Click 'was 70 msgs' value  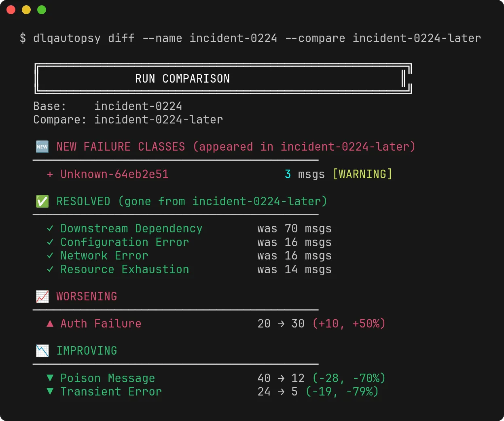(x=294, y=229)
